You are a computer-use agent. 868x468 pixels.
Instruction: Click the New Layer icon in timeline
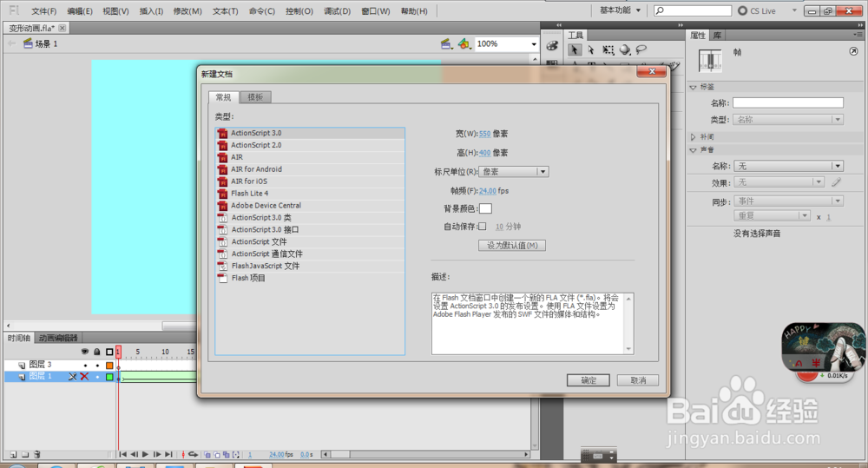pos(13,454)
